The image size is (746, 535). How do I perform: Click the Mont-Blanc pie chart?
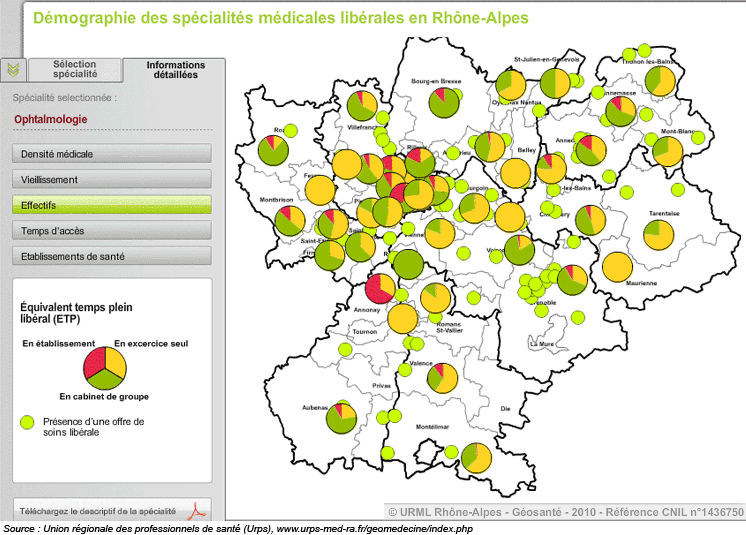(x=667, y=152)
